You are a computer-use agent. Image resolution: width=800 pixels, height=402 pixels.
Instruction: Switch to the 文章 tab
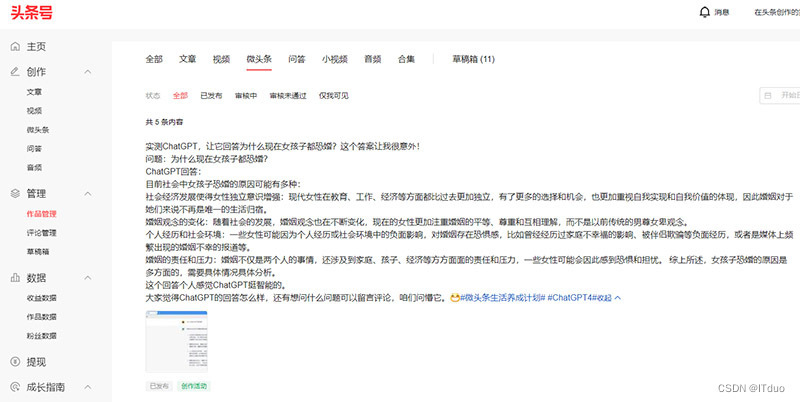pyautogui.click(x=188, y=59)
